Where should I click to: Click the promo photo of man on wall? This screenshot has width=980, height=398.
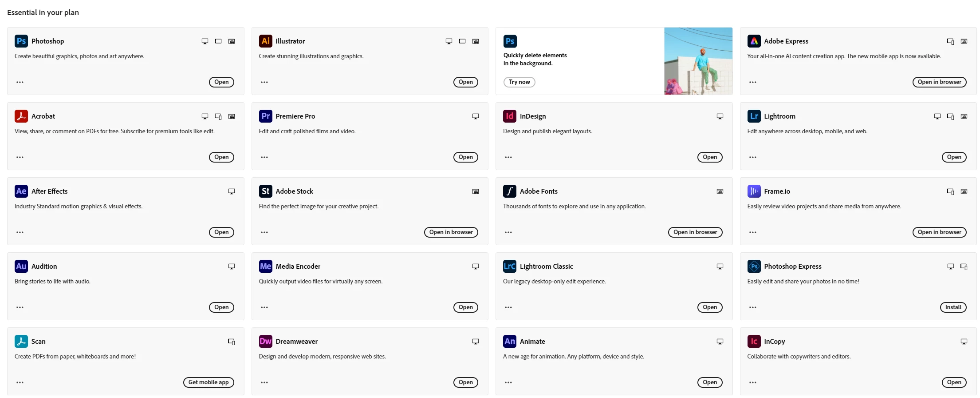coord(698,61)
